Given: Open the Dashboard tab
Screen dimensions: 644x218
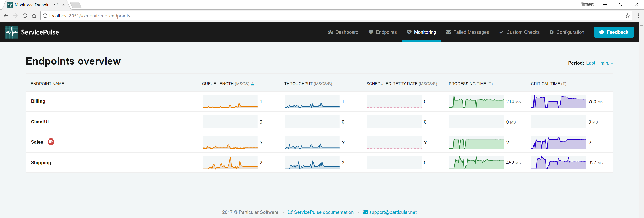Looking at the screenshot, I should click(x=343, y=32).
